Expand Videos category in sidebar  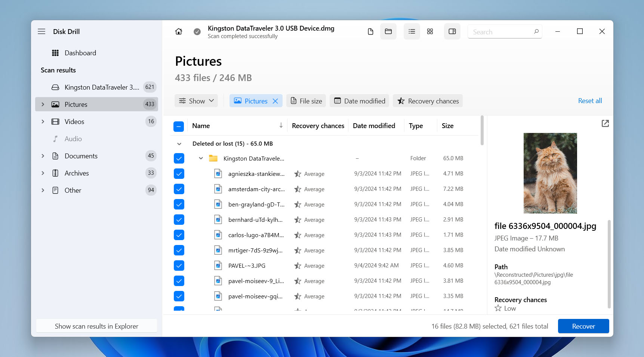click(43, 122)
